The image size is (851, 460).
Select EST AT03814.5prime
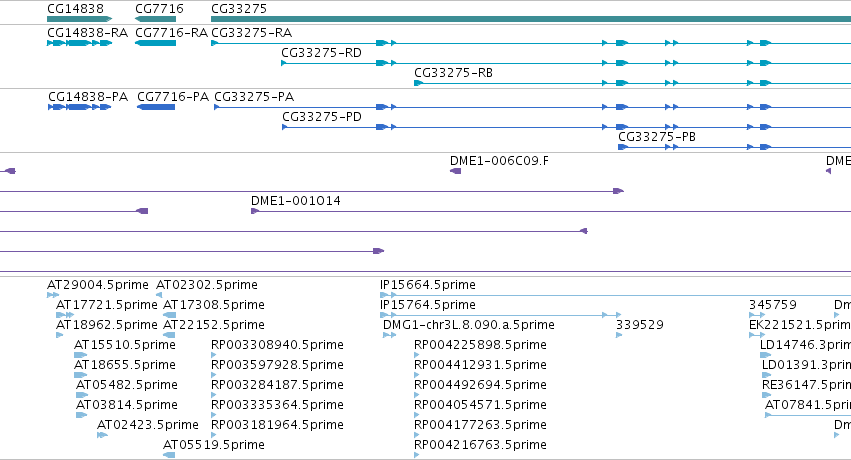(127, 405)
